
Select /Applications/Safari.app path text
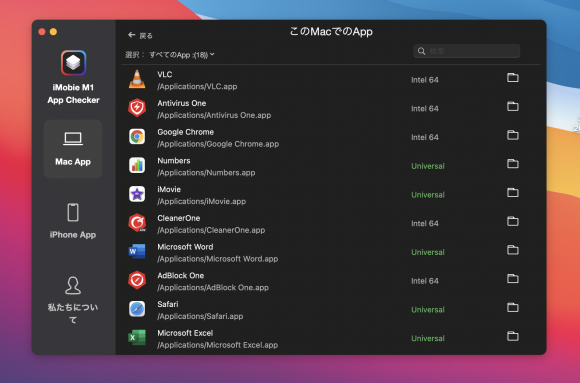coord(200,316)
